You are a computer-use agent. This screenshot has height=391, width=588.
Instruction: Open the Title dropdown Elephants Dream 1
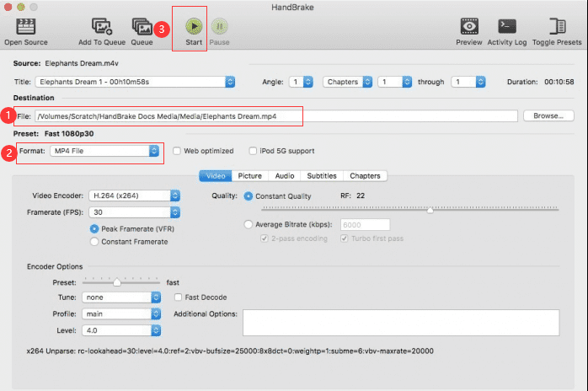tap(135, 82)
